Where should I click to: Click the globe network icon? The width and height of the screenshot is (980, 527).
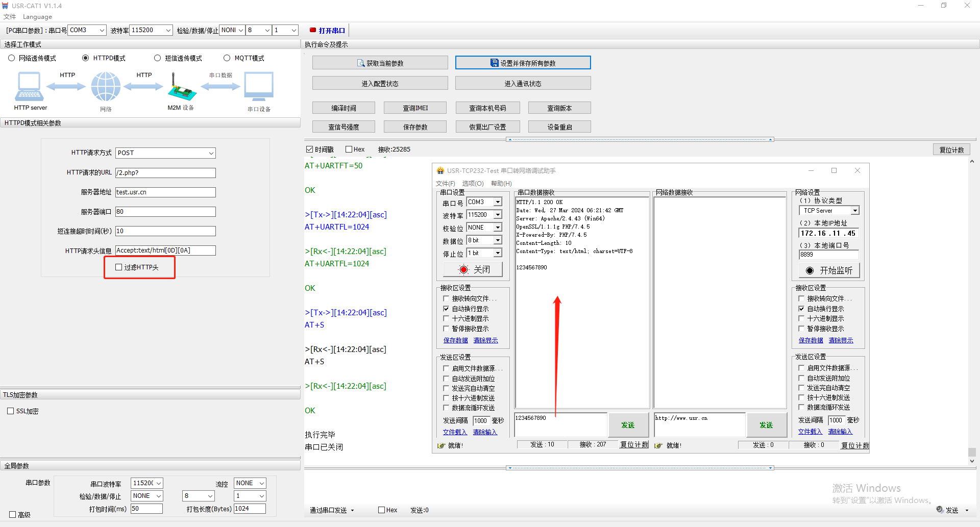pyautogui.click(x=106, y=87)
